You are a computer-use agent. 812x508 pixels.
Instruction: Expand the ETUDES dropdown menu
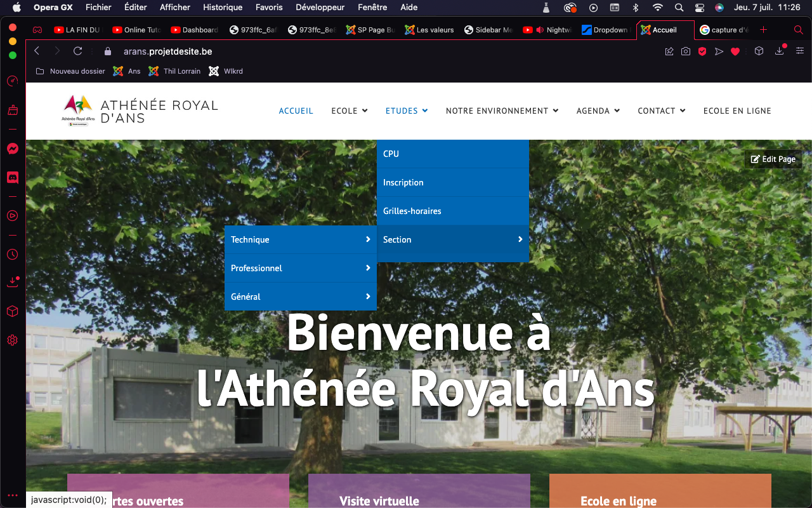click(x=407, y=110)
